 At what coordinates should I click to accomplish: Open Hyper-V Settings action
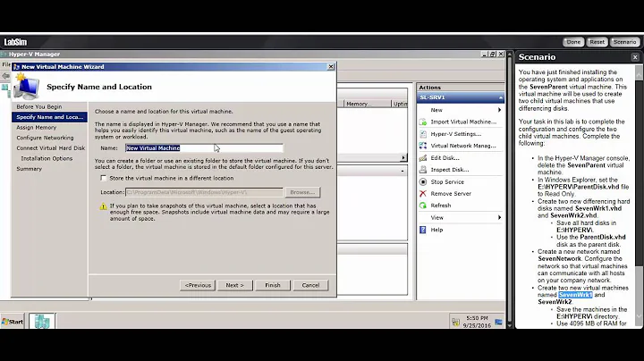click(456, 134)
